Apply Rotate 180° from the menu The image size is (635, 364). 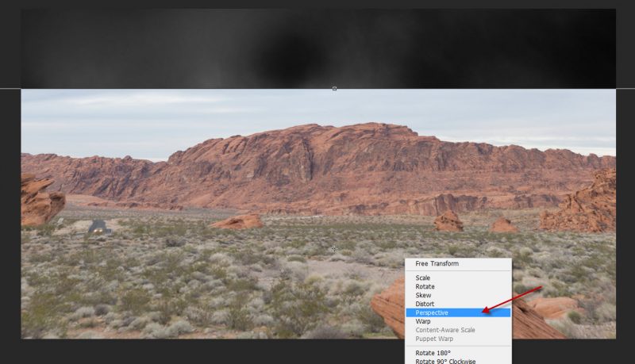tap(433, 353)
